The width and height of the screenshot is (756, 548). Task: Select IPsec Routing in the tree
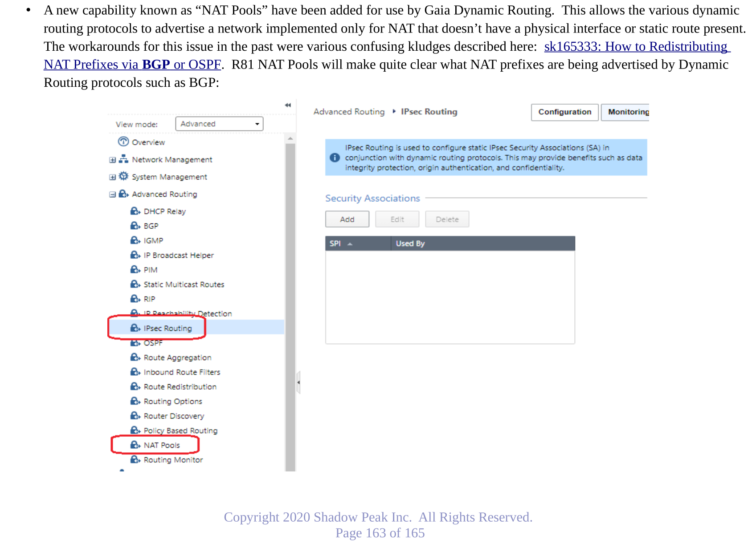[x=168, y=328]
